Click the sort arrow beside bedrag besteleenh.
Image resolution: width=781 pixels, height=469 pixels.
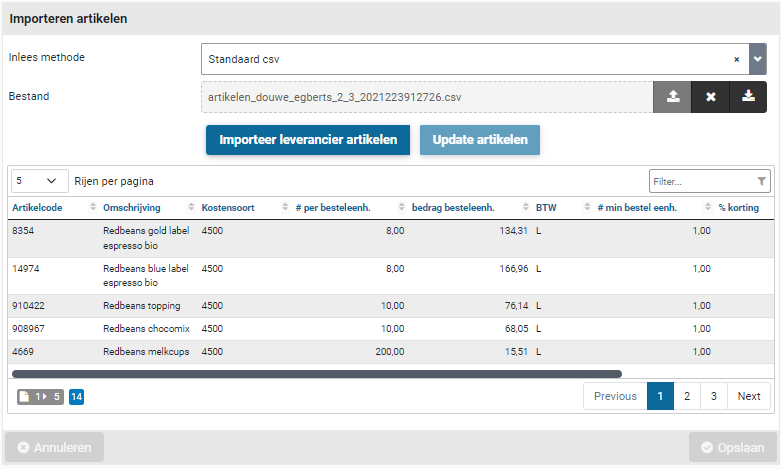coord(525,208)
